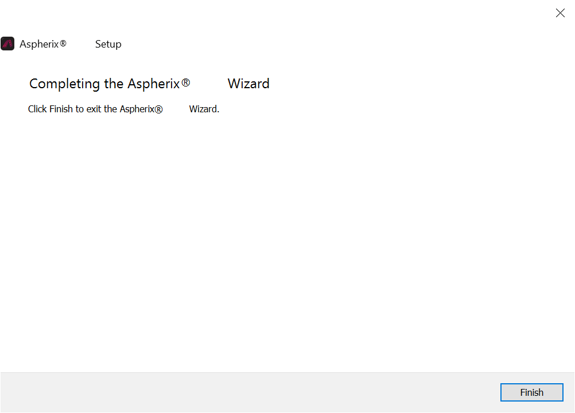This screenshot has height=413, width=575.
Task: Click the word Finish in instruction sentence
Action: (61, 109)
